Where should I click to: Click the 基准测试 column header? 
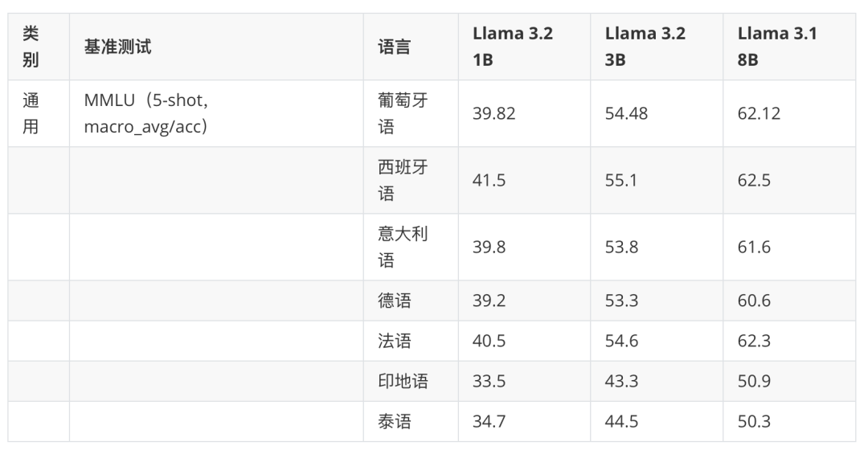coord(117,47)
